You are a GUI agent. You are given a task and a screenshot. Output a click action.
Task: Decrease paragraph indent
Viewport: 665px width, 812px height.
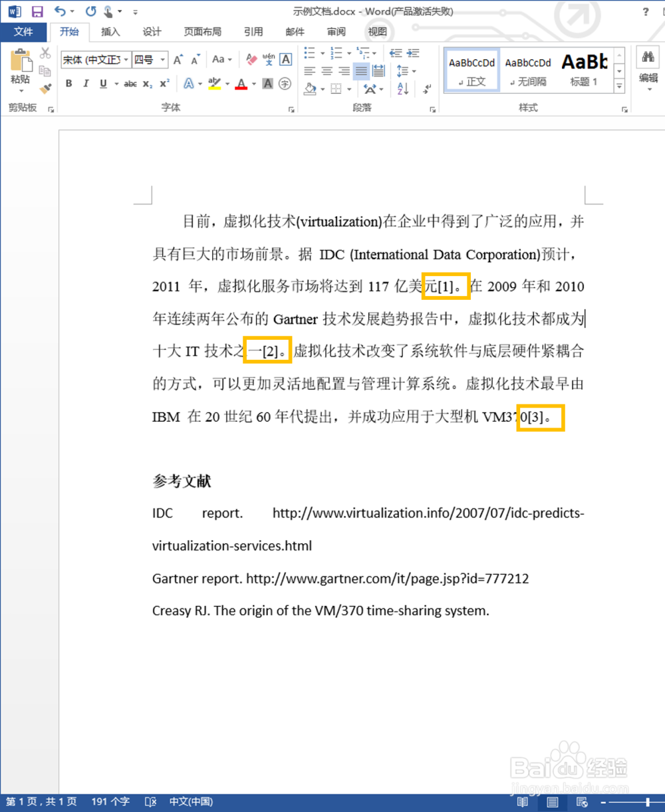click(396, 53)
